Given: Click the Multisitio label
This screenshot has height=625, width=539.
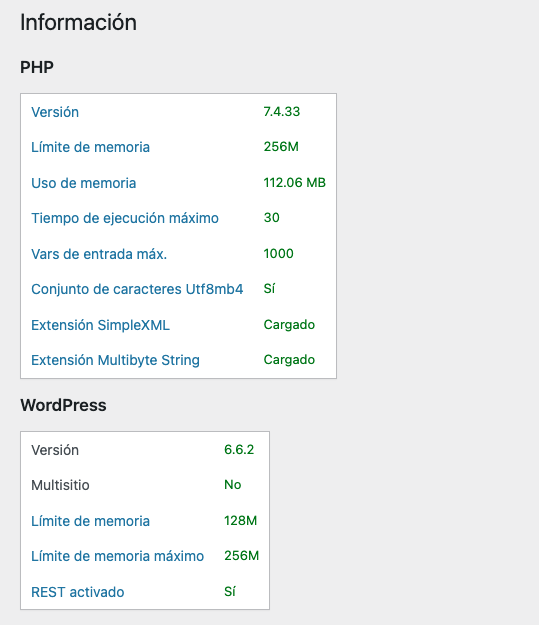Looking at the screenshot, I should point(60,485).
